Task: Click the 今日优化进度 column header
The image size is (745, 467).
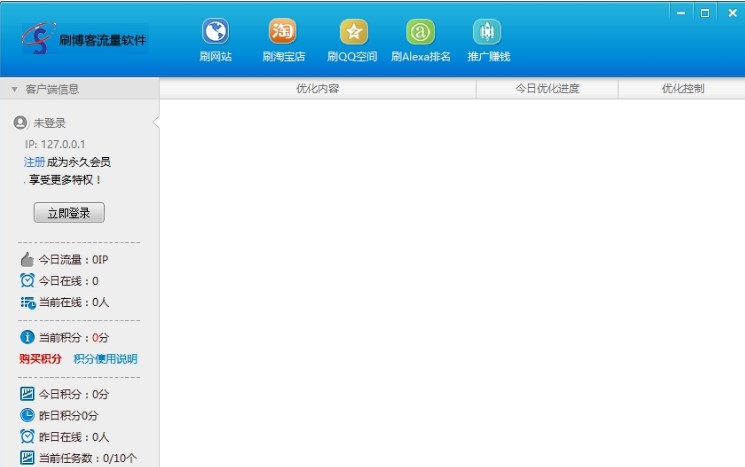Action: [x=547, y=88]
